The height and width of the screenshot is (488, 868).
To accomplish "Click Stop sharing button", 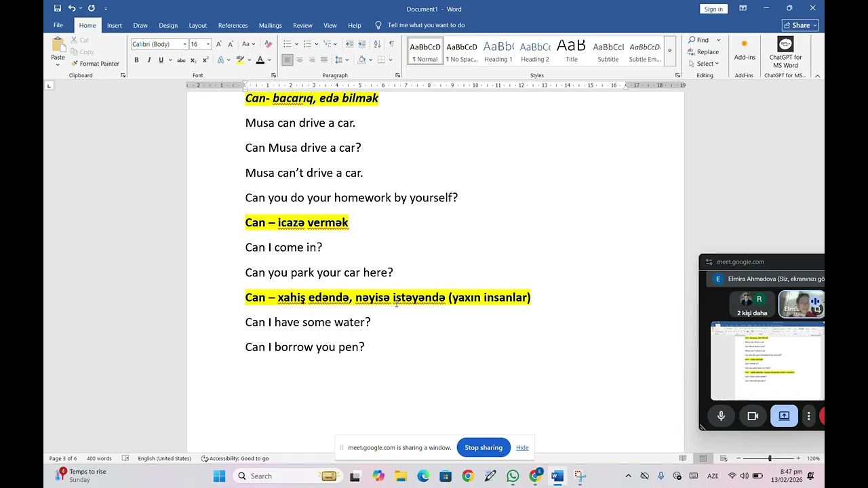I will pos(484,447).
